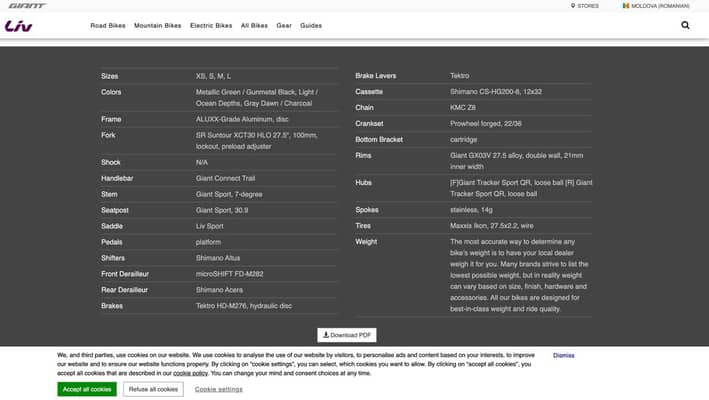Click 'microSHIFT FD-M282' front derailleur value
The height and width of the screenshot is (400, 709).
tap(229, 273)
